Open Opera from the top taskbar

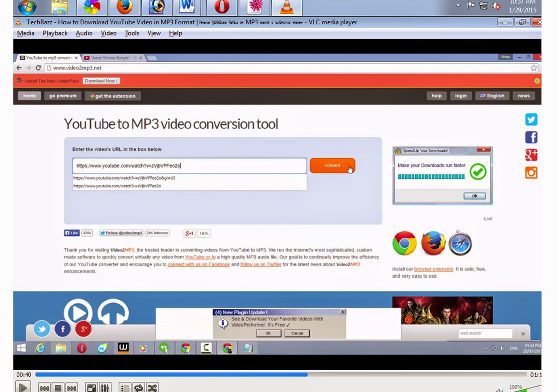point(222,7)
